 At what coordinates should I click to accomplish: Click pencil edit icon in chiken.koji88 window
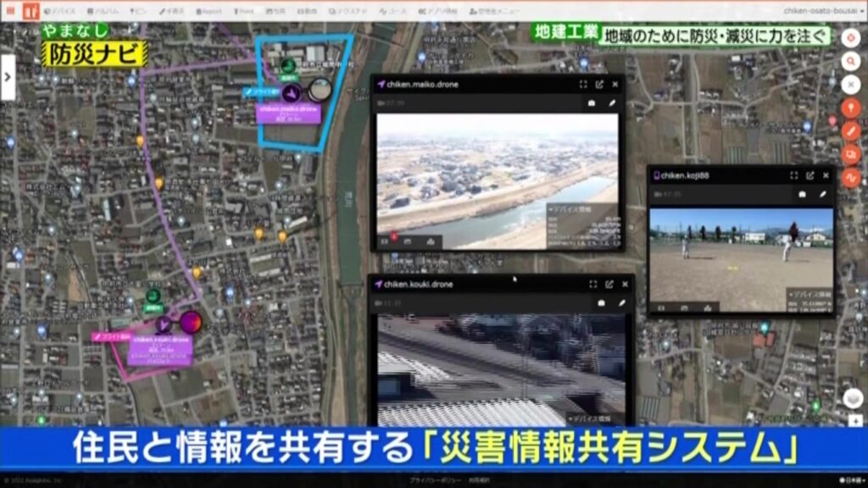tap(822, 193)
